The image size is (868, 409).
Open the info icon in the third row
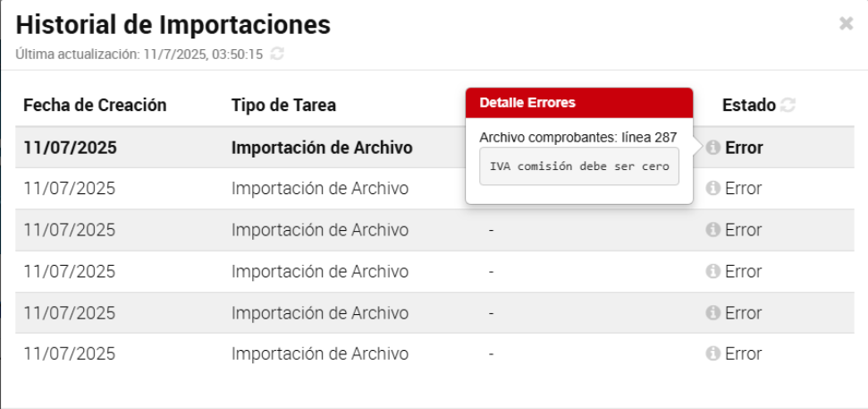tap(712, 230)
